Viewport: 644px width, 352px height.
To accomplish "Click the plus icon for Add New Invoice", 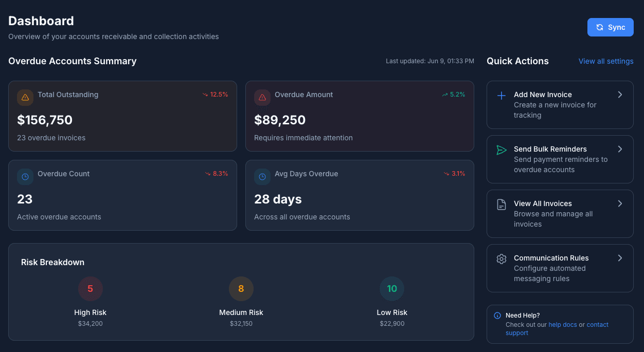I will pyautogui.click(x=501, y=96).
